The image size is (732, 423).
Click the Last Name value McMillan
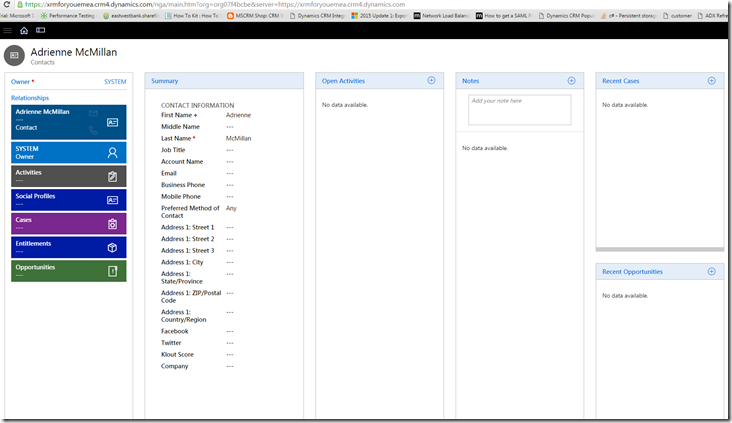coord(239,139)
